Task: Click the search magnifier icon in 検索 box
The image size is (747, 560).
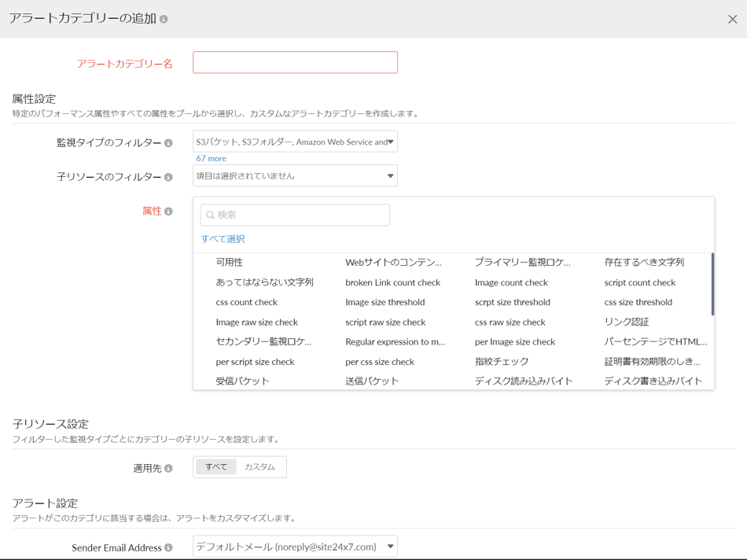Action: 210,215
